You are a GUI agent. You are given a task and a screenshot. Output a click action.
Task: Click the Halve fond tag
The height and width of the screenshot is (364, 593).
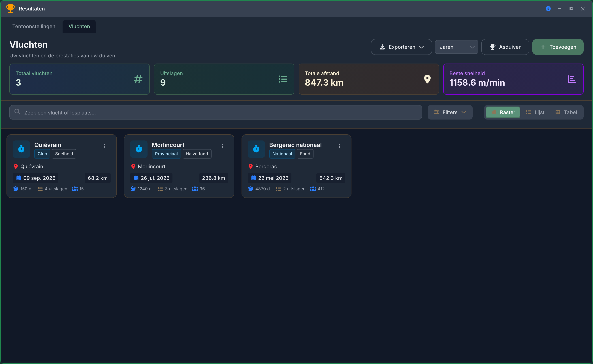197,154
